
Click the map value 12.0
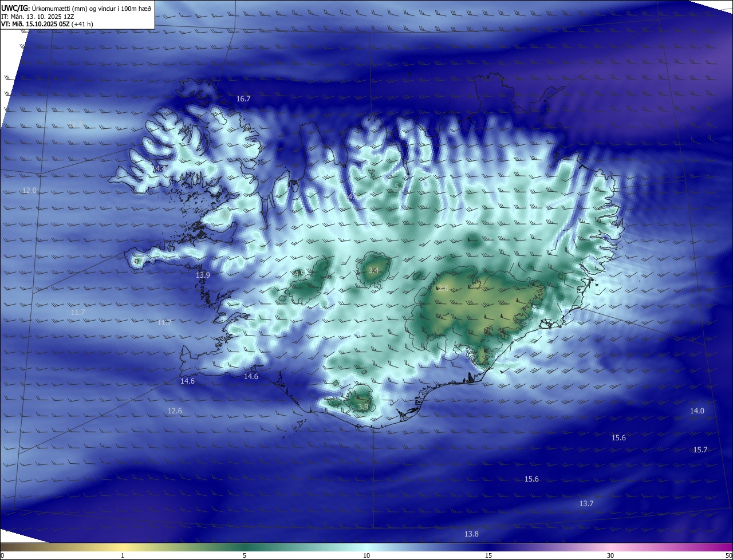click(x=29, y=190)
